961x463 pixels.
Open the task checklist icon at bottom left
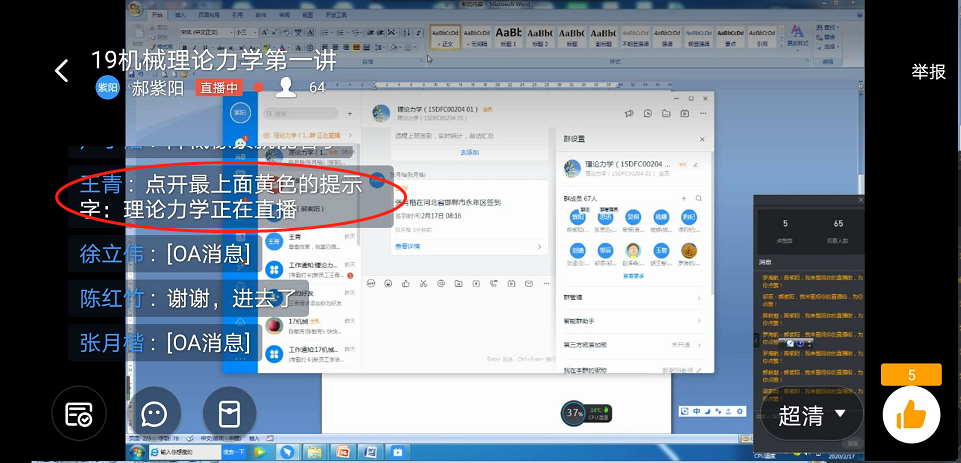click(80, 413)
